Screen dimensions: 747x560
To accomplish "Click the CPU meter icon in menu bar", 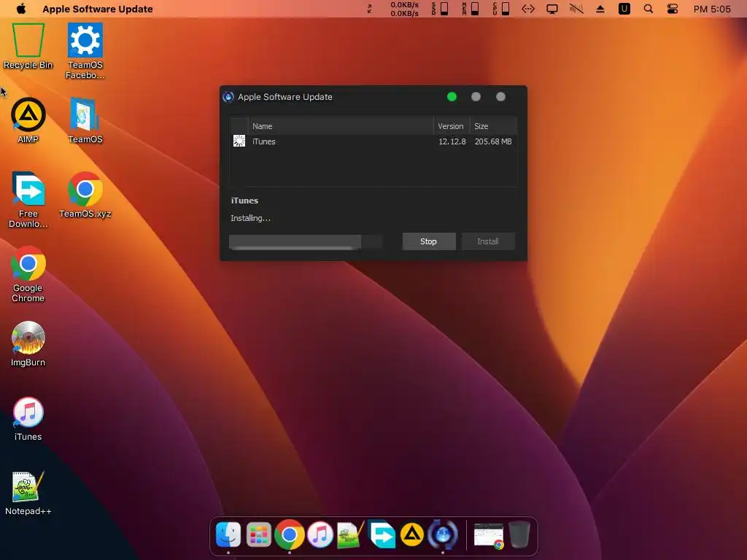I will 500,9.
